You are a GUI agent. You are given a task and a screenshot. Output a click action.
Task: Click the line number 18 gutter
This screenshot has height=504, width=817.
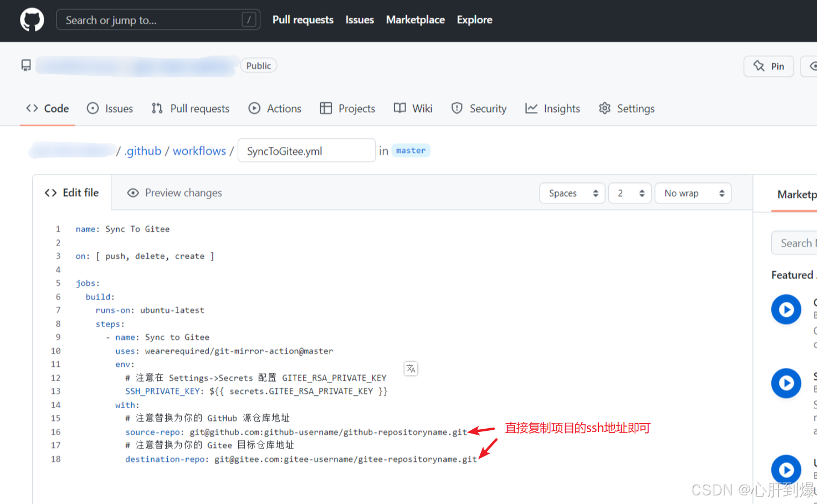(x=56, y=459)
